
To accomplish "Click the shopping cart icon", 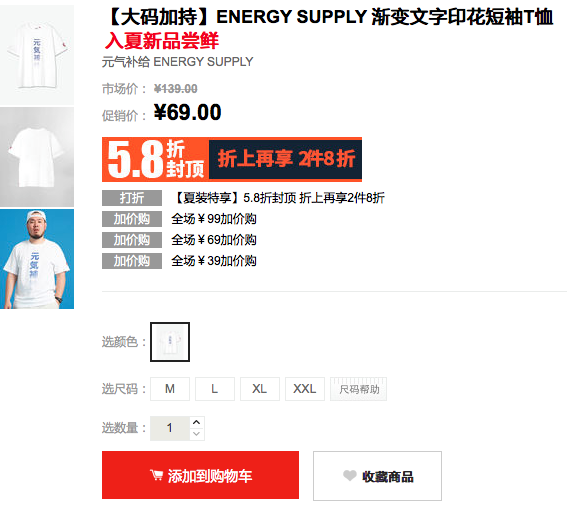I will [x=157, y=475].
